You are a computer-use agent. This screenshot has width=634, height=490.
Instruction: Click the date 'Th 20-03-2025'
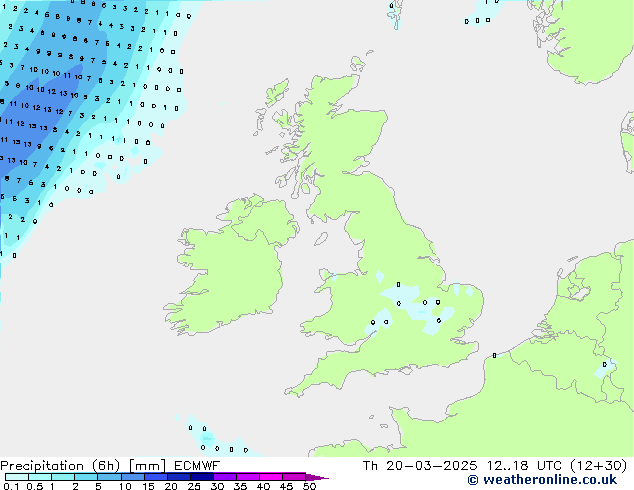coord(420,466)
